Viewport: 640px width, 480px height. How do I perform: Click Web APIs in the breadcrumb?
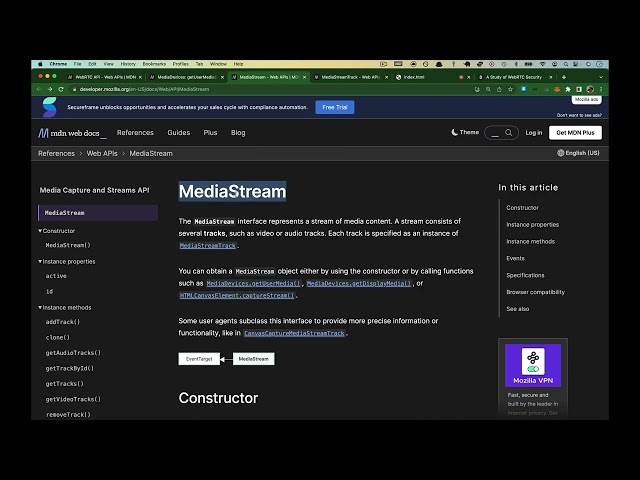[102, 153]
